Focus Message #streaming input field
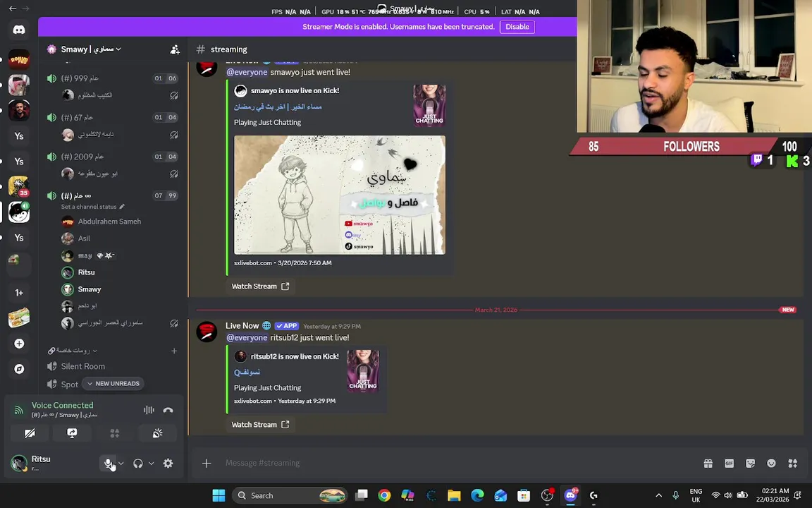The image size is (812, 508). (456, 463)
